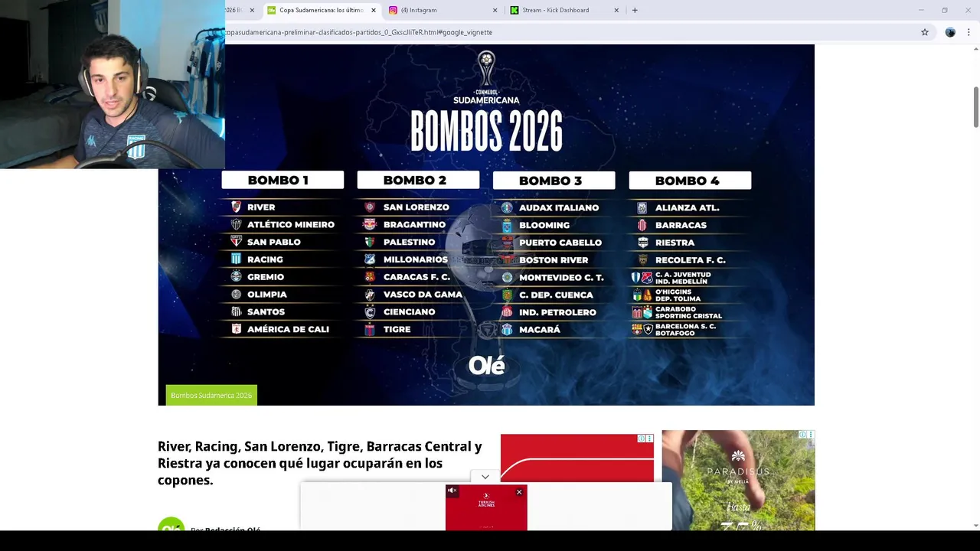Click the Instagram tab favicon
This screenshot has width=980, height=551.
coord(393,10)
